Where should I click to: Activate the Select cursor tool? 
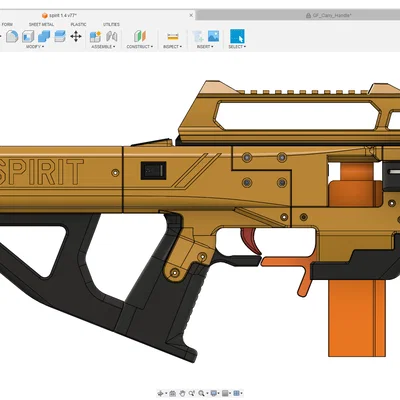point(237,36)
